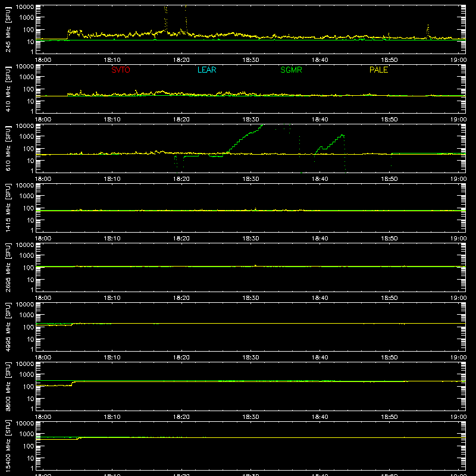Click the yellow step rise near 18:05 on 8800 MHz
476x476 pixels.
tap(73, 383)
